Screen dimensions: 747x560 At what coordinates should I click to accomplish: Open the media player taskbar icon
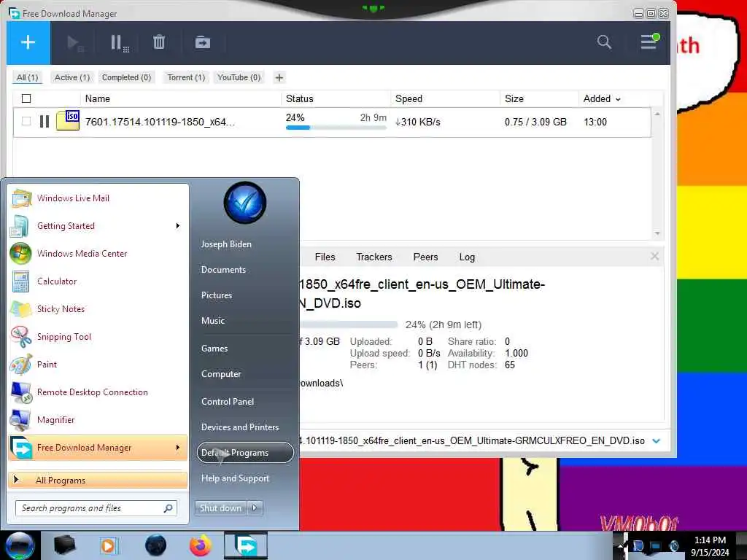[109, 545]
